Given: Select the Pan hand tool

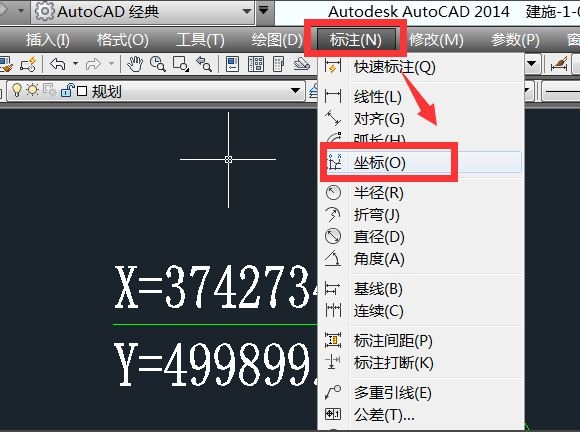Looking at the screenshot, I should click(135, 64).
